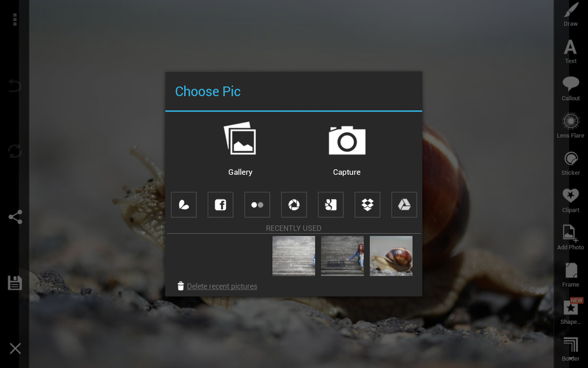Close the editor with X icon

[15, 348]
